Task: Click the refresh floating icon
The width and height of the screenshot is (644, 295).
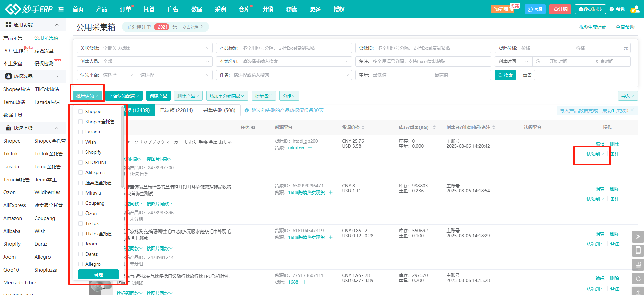Action: [x=638, y=279]
